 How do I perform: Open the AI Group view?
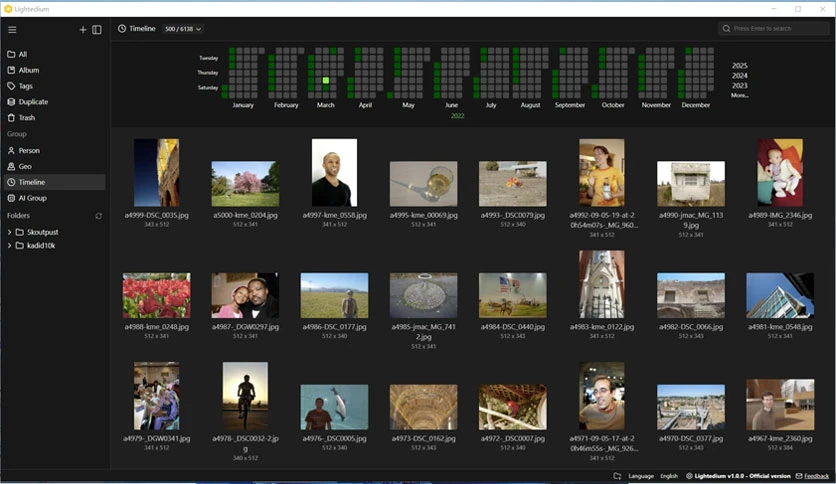pos(55,198)
